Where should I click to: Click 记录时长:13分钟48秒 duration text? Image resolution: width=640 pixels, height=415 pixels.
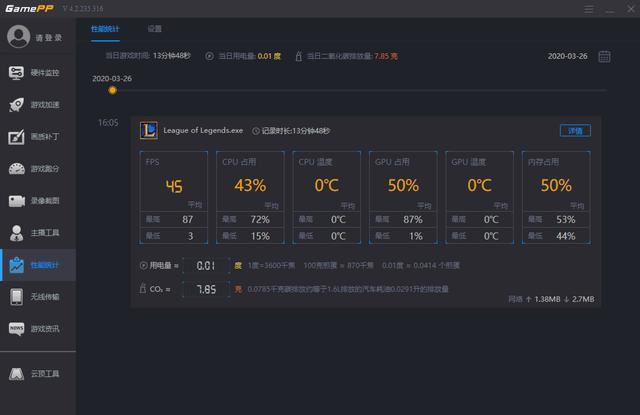click(x=296, y=131)
